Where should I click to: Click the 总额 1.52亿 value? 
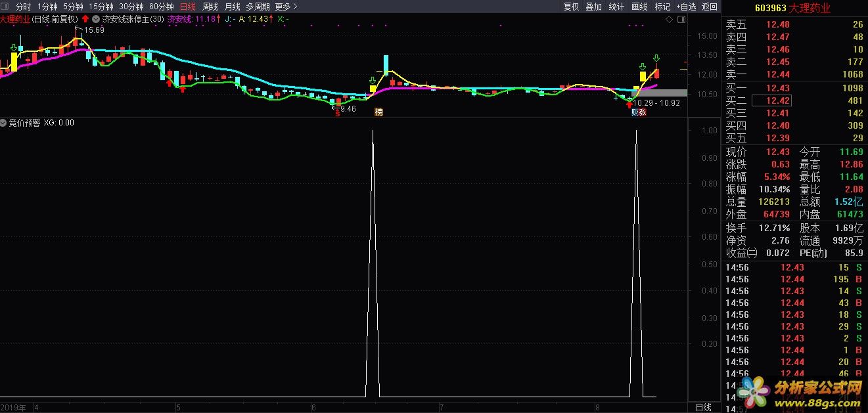pyautogui.click(x=850, y=202)
